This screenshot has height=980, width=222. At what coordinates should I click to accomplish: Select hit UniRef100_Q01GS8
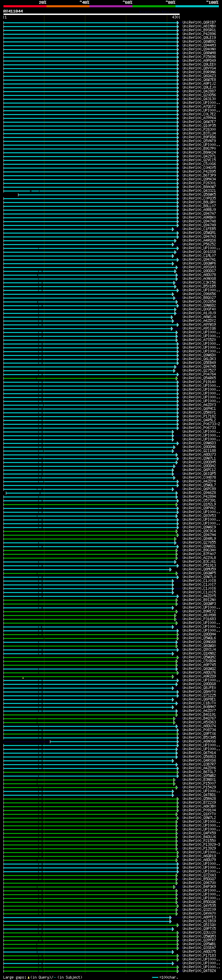pyautogui.click(x=199, y=252)
